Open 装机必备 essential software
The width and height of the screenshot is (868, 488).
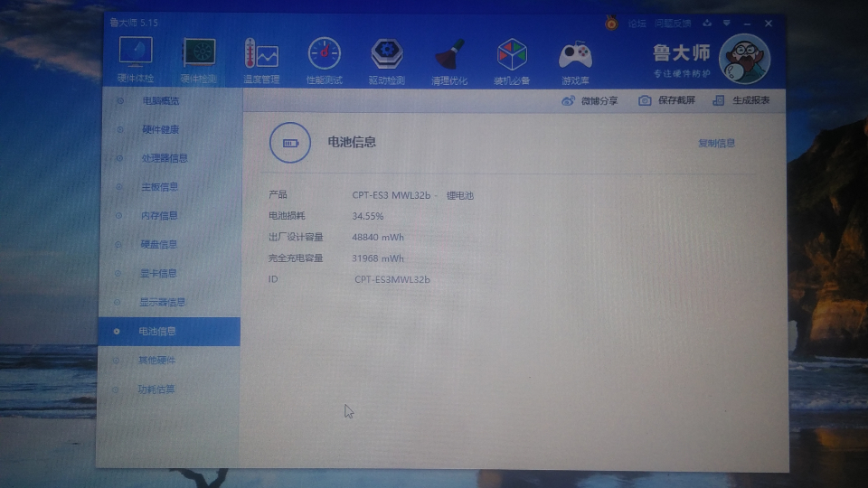click(x=512, y=62)
